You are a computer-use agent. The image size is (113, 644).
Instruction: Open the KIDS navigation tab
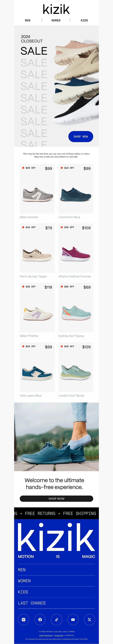[84, 20]
